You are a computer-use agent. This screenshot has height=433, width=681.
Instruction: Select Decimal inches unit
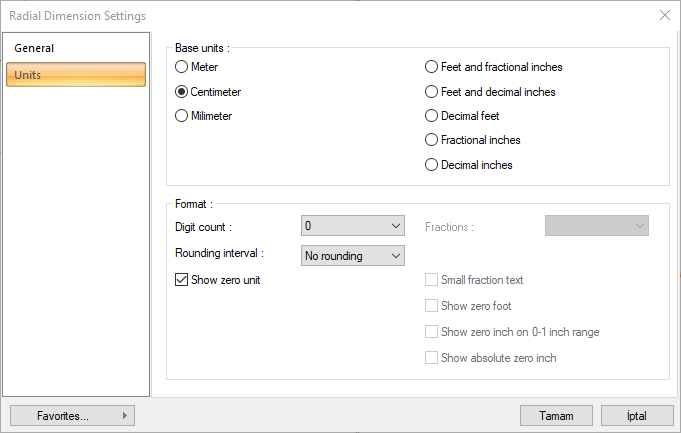(432, 165)
